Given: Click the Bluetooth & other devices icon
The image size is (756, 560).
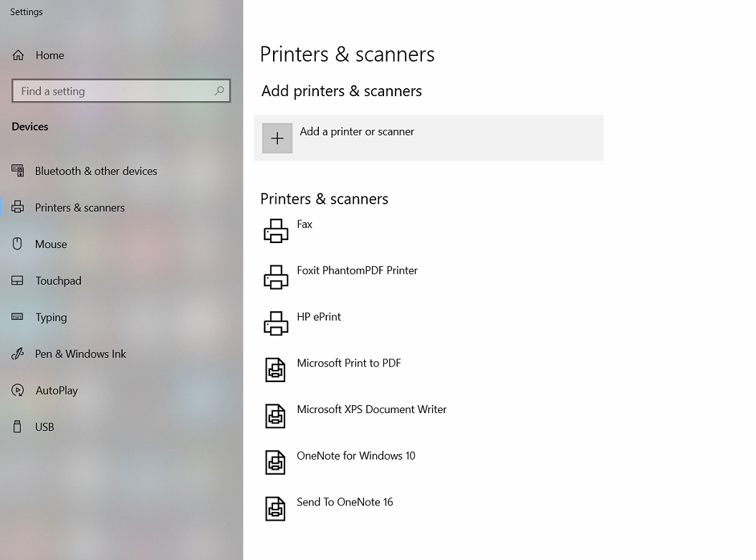Looking at the screenshot, I should pyautogui.click(x=18, y=171).
